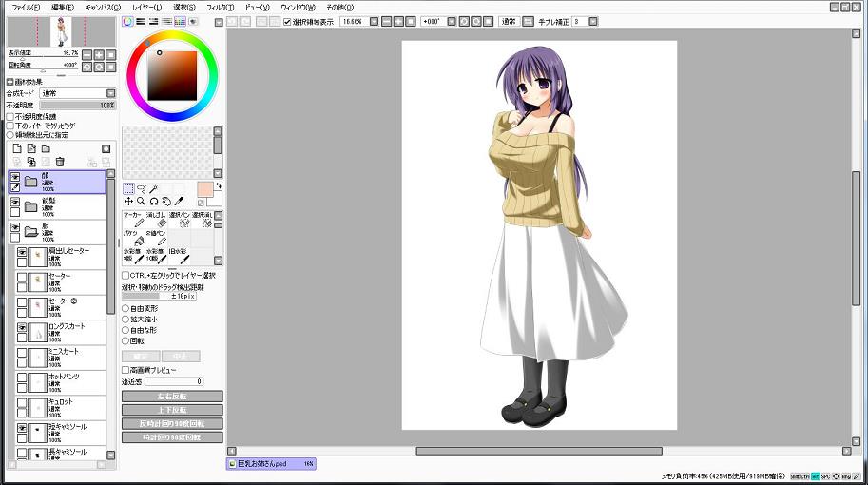Toggle 選択領域表示 checkbox
Screen dimensions: 868x485
point(288,21)
